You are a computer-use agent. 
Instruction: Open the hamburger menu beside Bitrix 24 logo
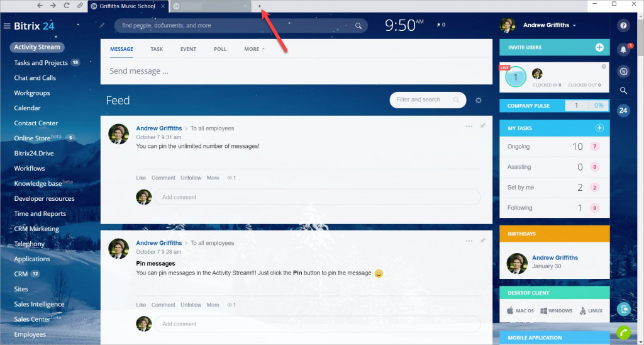coord(6,26)
